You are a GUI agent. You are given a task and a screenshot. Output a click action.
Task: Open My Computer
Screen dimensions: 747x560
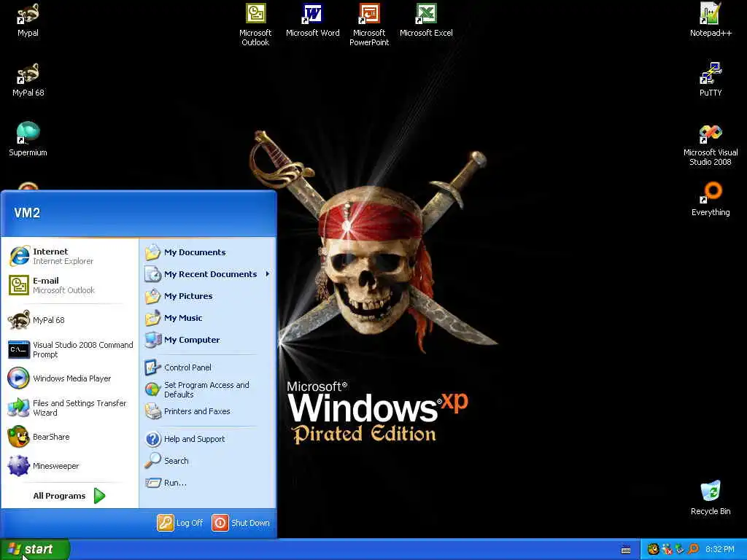[x=208, y=340]
